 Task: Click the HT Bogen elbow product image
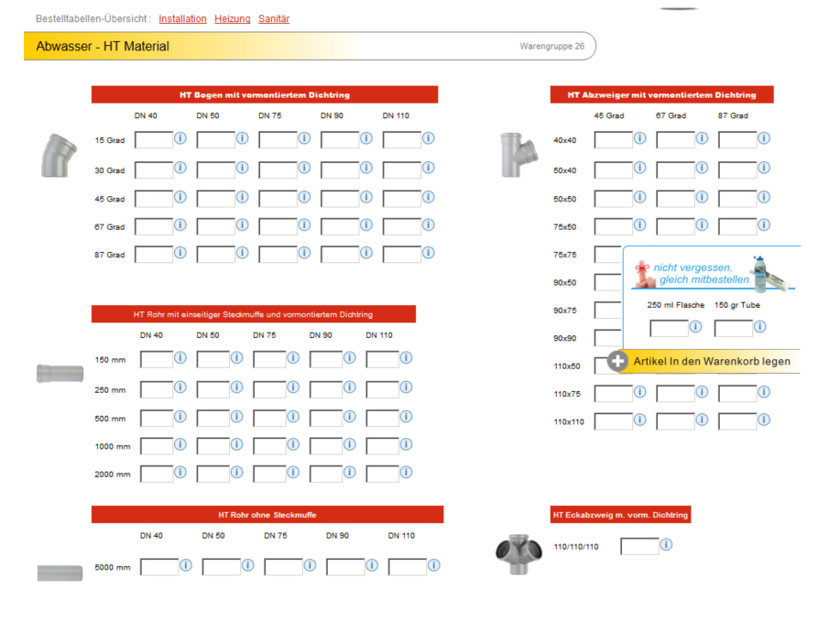tap(59, 156)
